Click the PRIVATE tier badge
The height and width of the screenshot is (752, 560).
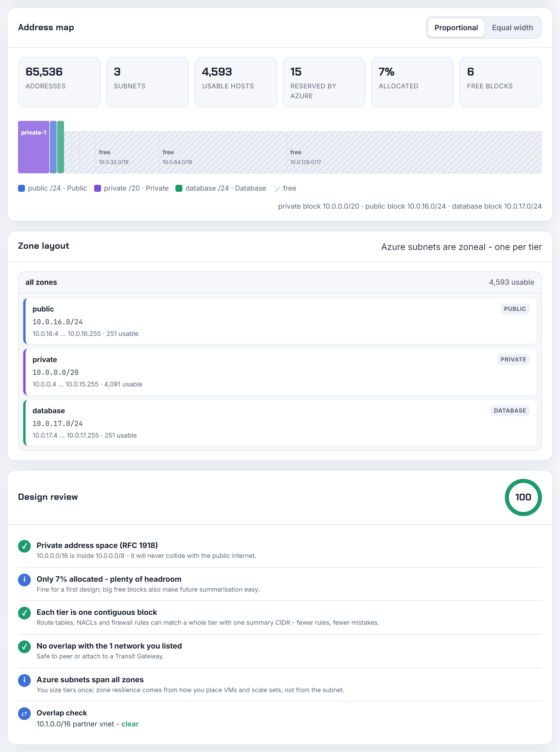[x=513, y=359]
